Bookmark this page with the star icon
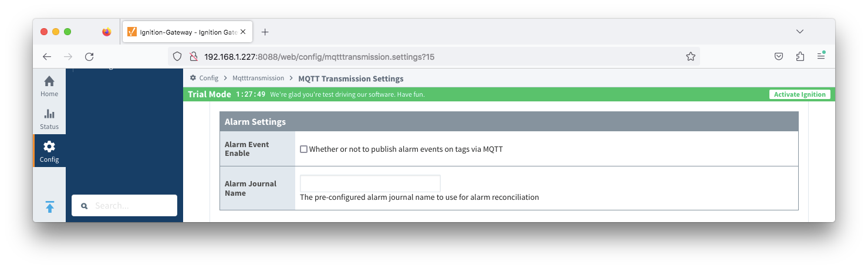The height and width of the screenshot is (269, 868). pyautogui.click(x=691, y=57)
